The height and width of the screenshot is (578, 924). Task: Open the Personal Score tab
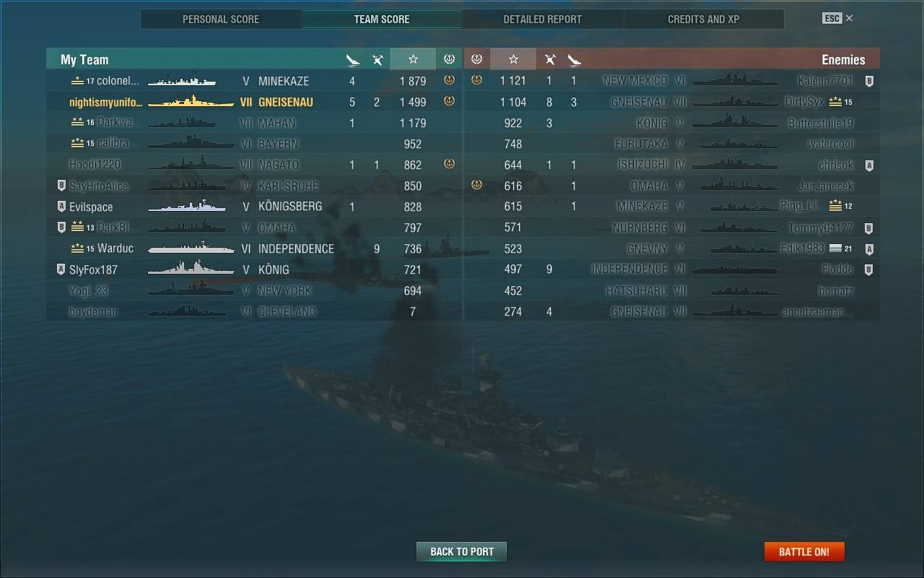pyautogui.click(x=221, y=20)
